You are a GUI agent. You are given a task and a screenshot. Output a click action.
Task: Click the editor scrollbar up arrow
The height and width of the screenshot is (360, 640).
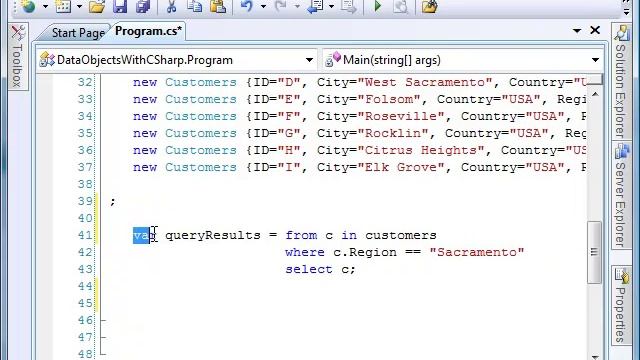click(x=595, y=94)
